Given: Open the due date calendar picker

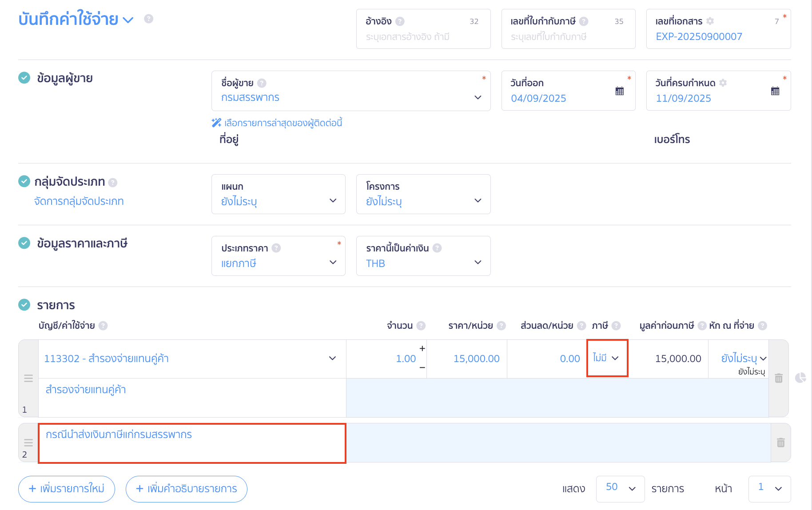Looking at the screenshot, I should click(x=775, y=91).
